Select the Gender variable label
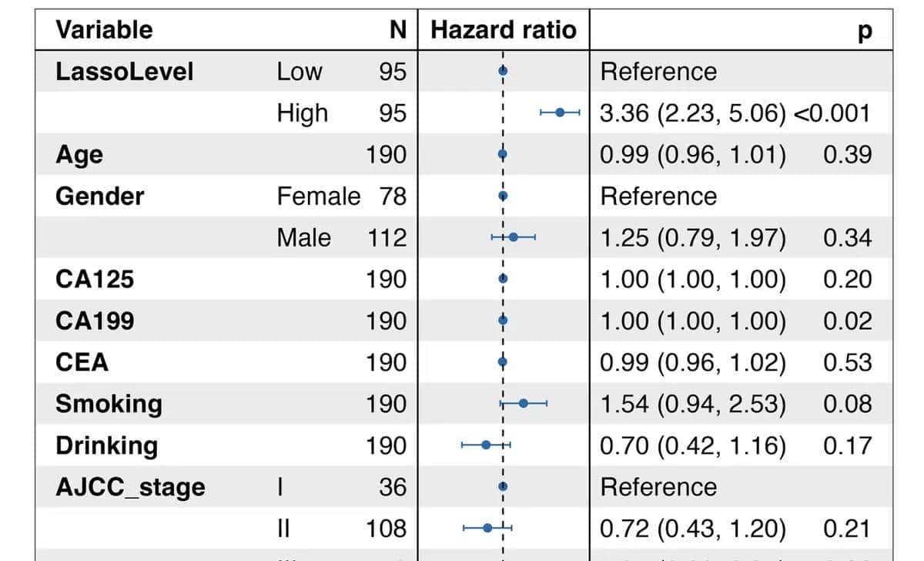 (x=99, y=196)
